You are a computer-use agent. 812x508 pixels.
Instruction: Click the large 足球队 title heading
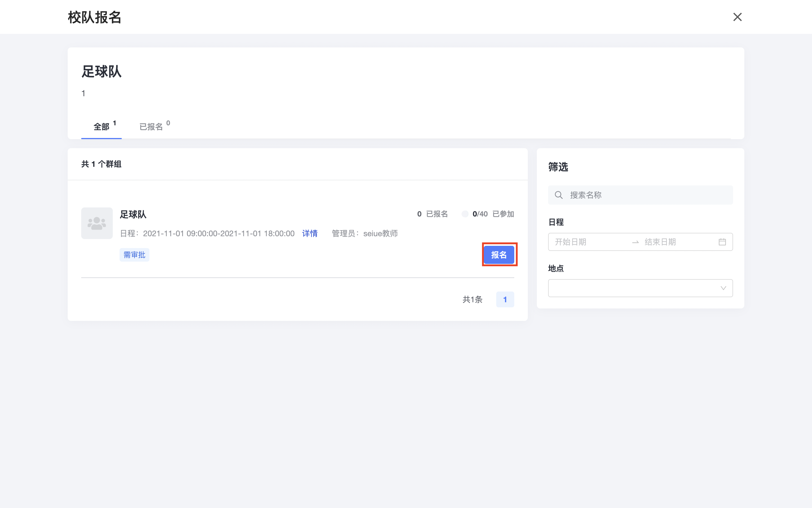pos(101,72)
